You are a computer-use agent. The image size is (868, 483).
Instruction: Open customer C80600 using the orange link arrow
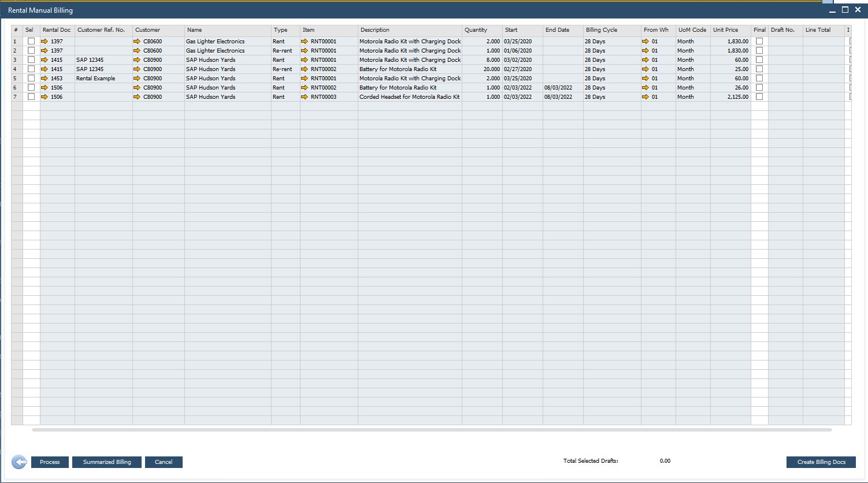[137, 41]
